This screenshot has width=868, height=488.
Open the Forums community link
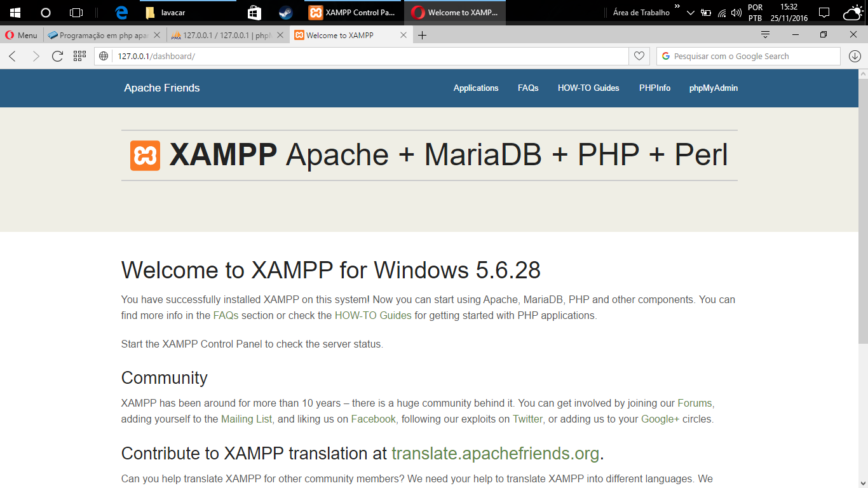(x=695, y=403)
